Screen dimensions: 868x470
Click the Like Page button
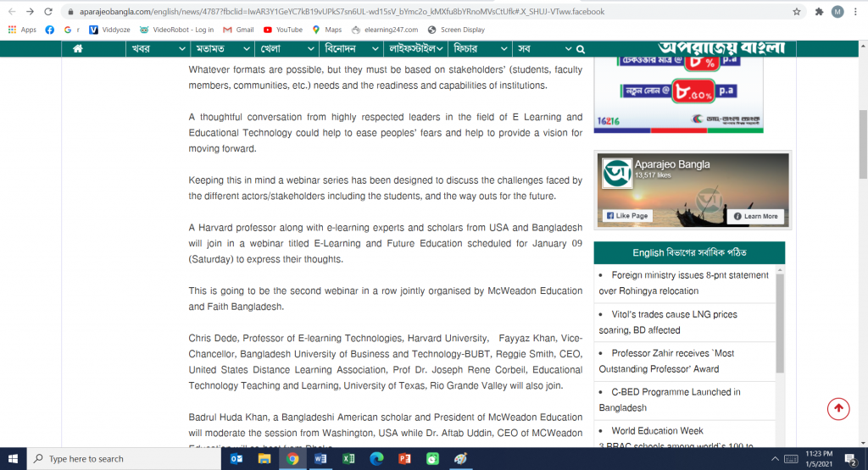(x=627, y=216)
